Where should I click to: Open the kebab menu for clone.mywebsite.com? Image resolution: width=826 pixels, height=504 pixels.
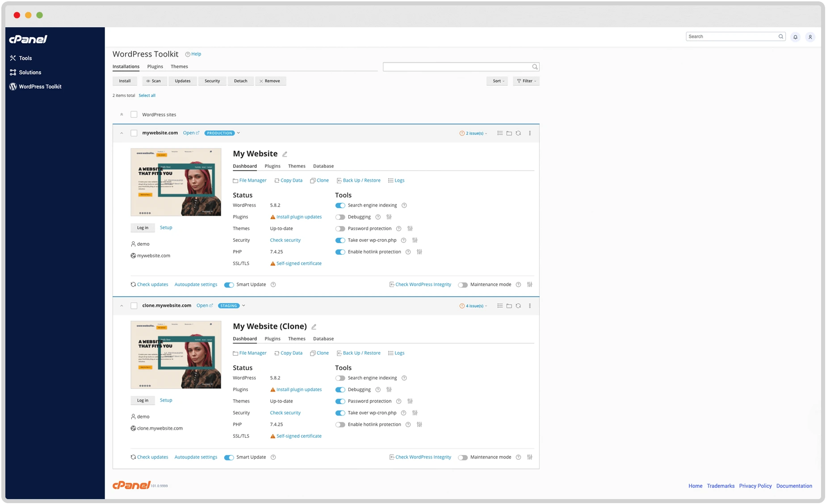[530, 306]
